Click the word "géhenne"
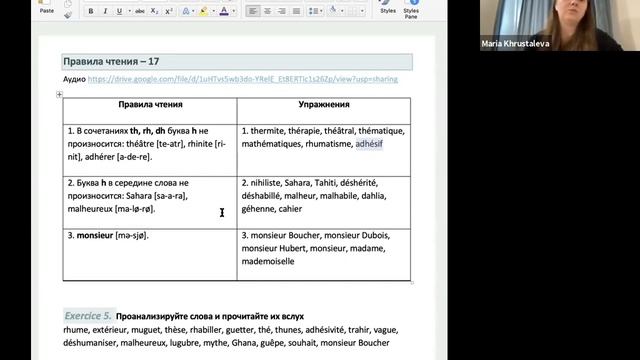This screenshot has height=360, width=640. (x=258, y=209)
